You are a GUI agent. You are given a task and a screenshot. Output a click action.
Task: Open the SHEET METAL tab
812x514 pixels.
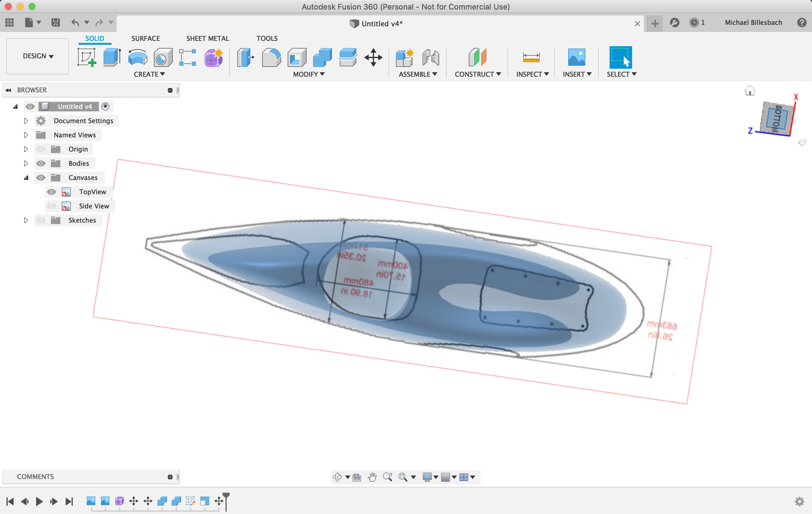click(207, 38)
